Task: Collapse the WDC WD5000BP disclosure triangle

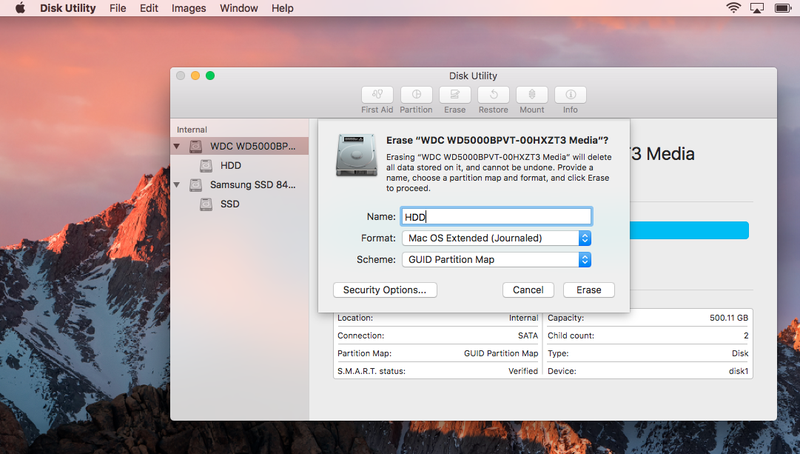Action: coord(177,146)
